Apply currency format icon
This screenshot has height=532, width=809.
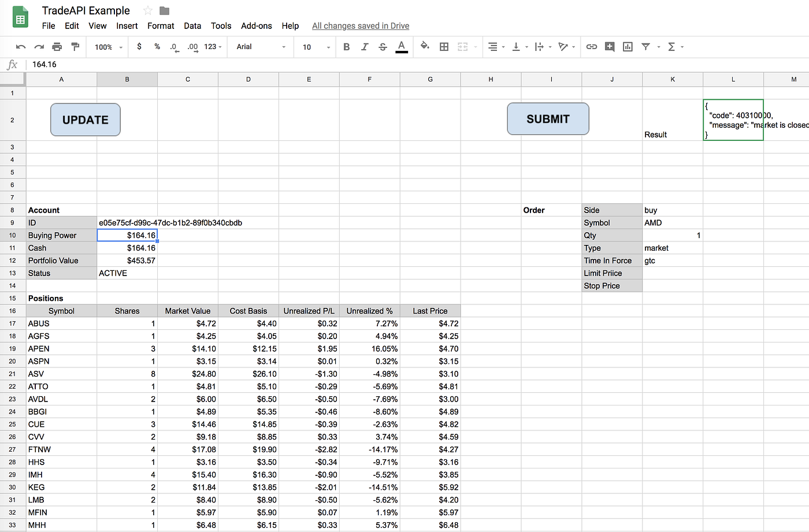139,47
